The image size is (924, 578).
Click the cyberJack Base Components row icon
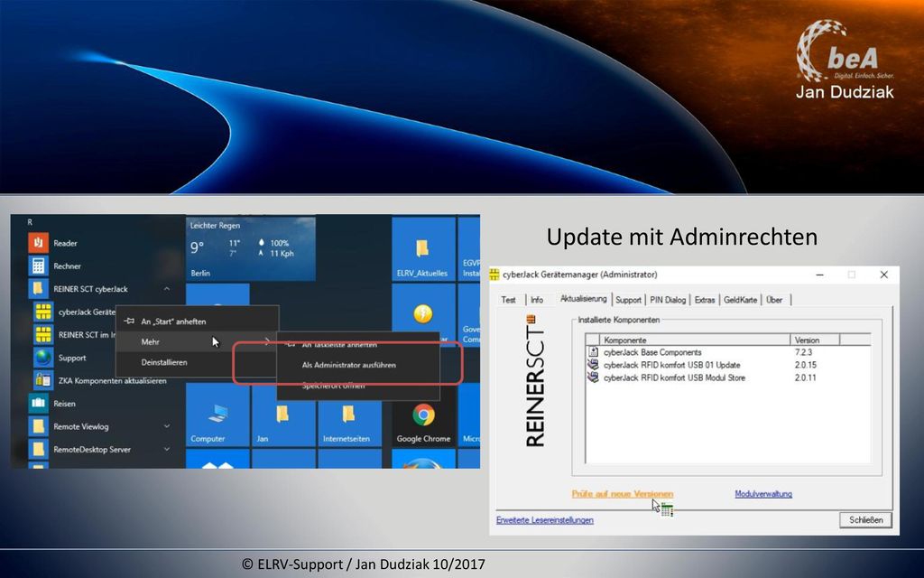pos(594,352)
